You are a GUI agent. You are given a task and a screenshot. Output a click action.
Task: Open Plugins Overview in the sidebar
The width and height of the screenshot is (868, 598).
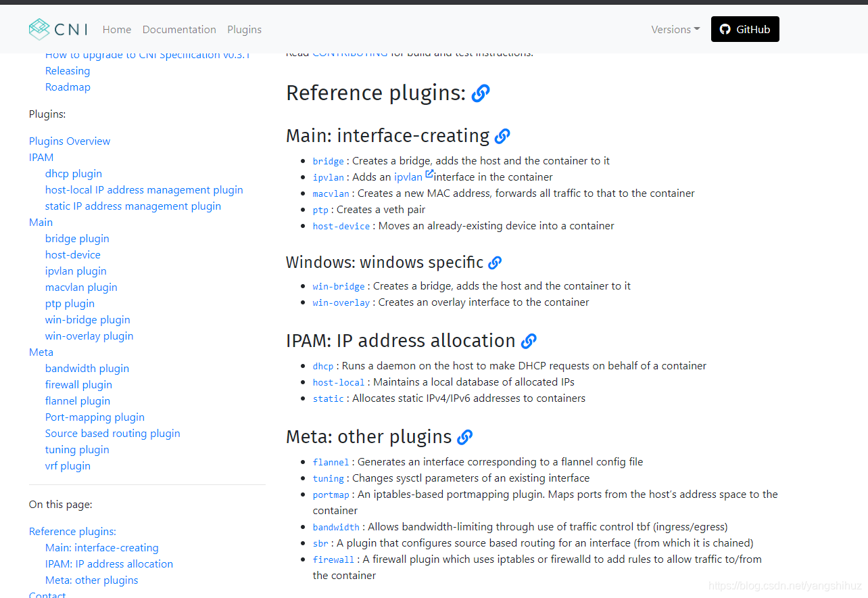(70, 141)
